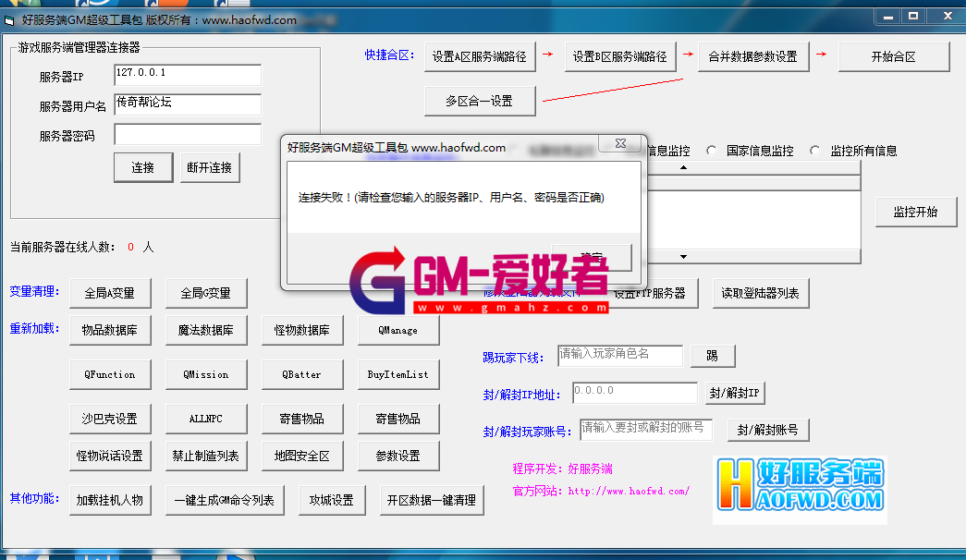Focus the 封/解封玩家账号 input field
The height and width of the screenshot is (560, 966).
[x=645, y=430]
